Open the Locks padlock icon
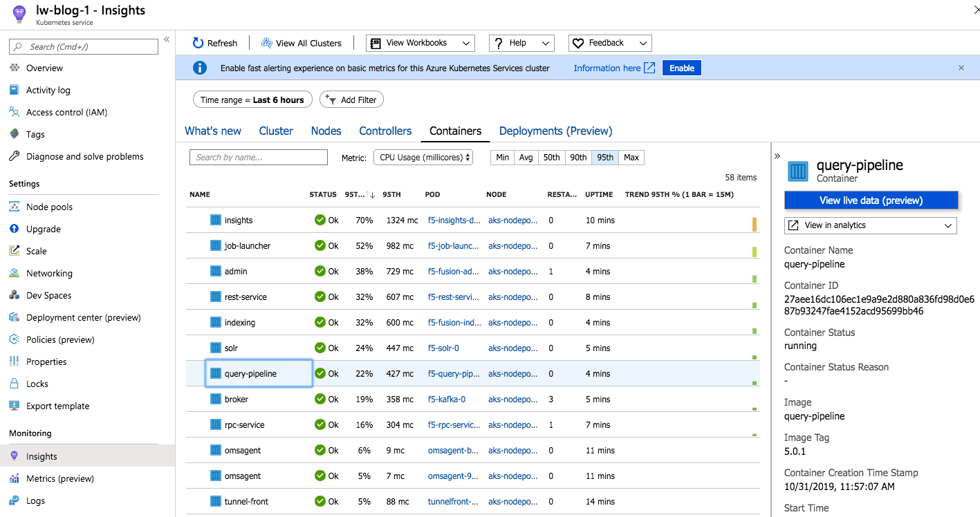980x517 pixels. point(15,384)
